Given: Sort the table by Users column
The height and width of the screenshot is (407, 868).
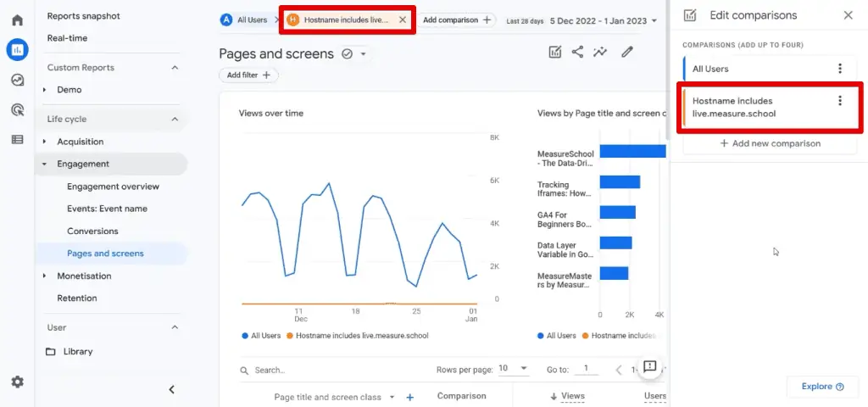Looking at the screenshot, I should (x=655, y=396).
